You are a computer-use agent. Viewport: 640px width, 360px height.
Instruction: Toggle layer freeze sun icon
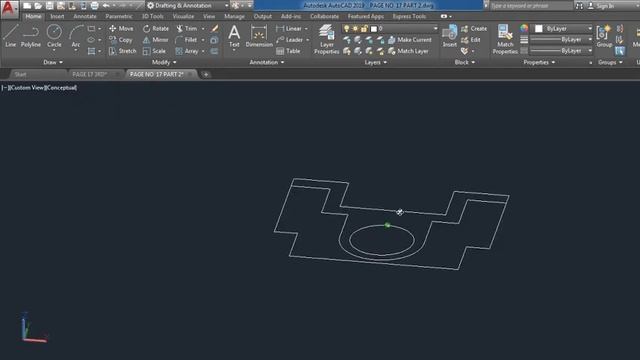[x=355, y=29]
